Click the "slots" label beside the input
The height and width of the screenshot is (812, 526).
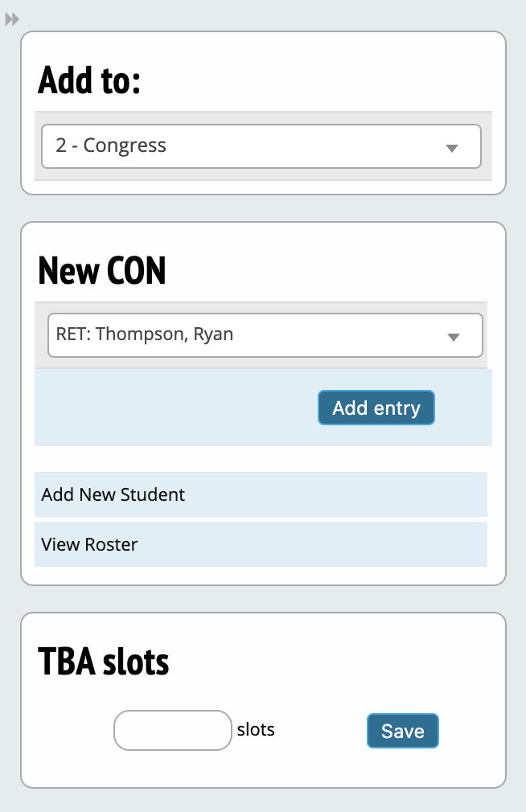click(x=256, y=730)
